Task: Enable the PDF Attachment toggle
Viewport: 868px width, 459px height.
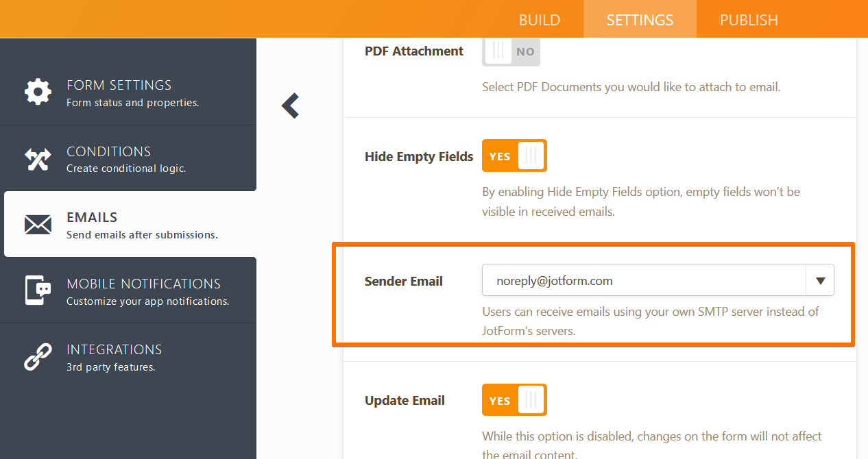Action: 511,51
